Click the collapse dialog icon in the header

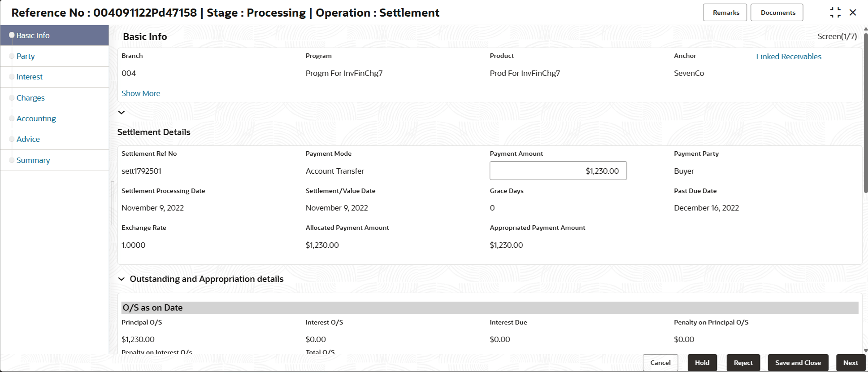pos(835,13)
